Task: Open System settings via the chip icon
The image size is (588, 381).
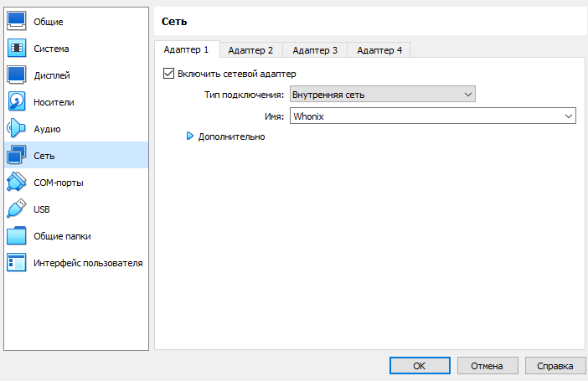Action: (18, 49)
